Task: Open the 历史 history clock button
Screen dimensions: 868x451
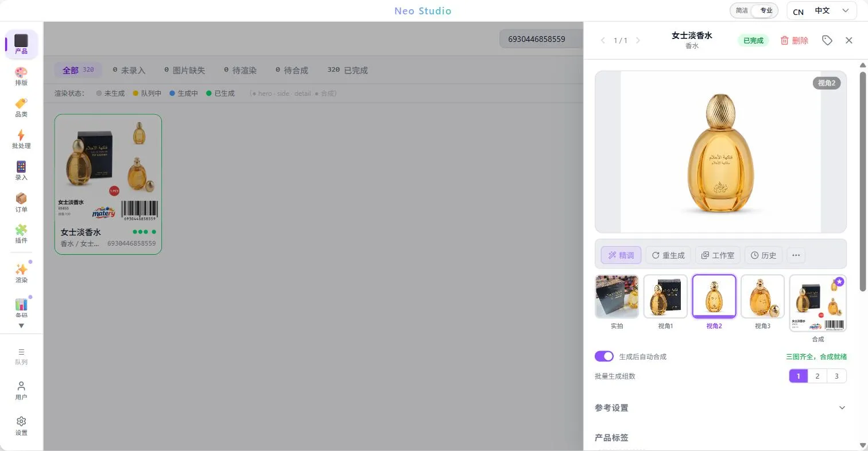Action: point(764,255)
